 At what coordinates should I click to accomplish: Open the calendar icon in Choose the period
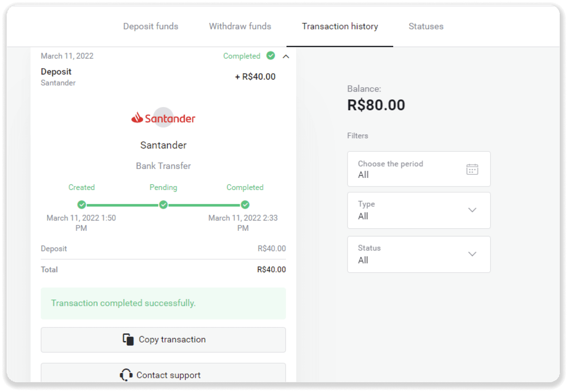472,169
